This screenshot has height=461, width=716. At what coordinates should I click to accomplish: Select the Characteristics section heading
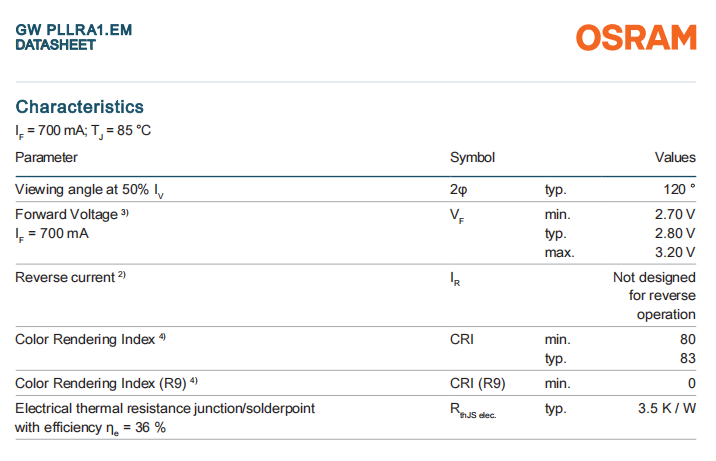click(x=80, y=107)
